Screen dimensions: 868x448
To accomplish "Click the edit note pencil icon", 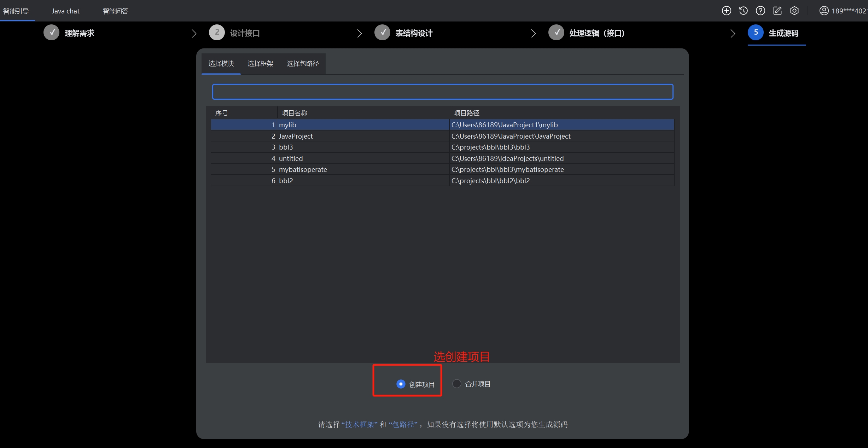I will tap(777, 11).
